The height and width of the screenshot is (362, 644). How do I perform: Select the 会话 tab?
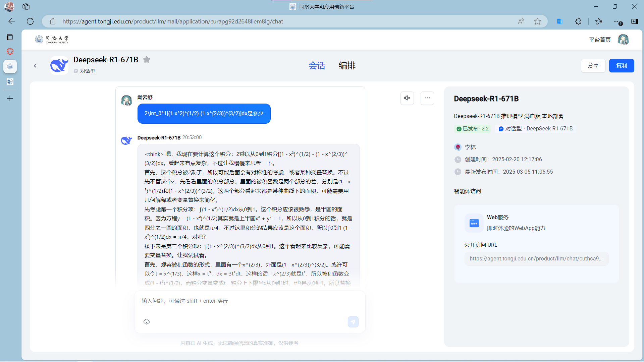pyautogui.click(x=317, y=65)
